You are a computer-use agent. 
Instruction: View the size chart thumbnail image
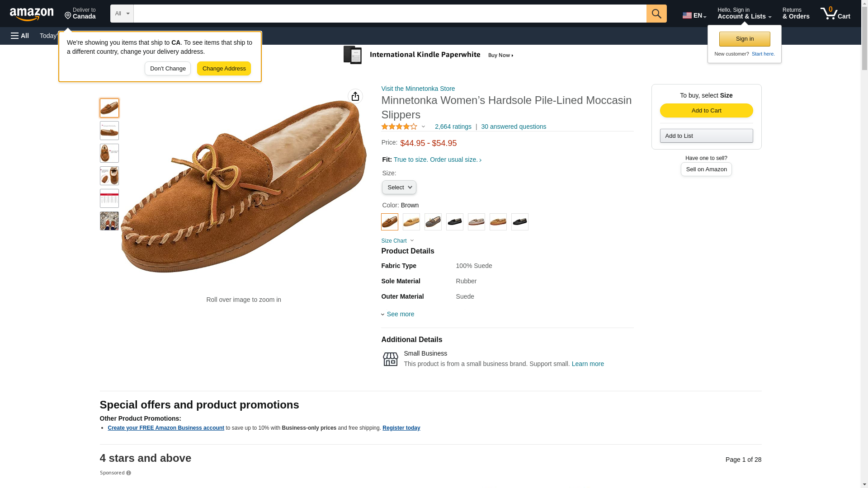(109, 198)
